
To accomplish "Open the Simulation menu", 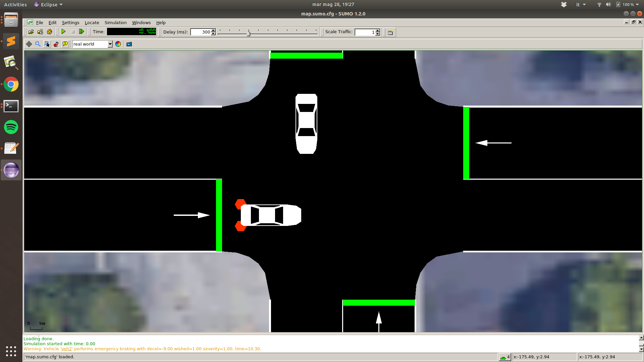I will 115,23.
